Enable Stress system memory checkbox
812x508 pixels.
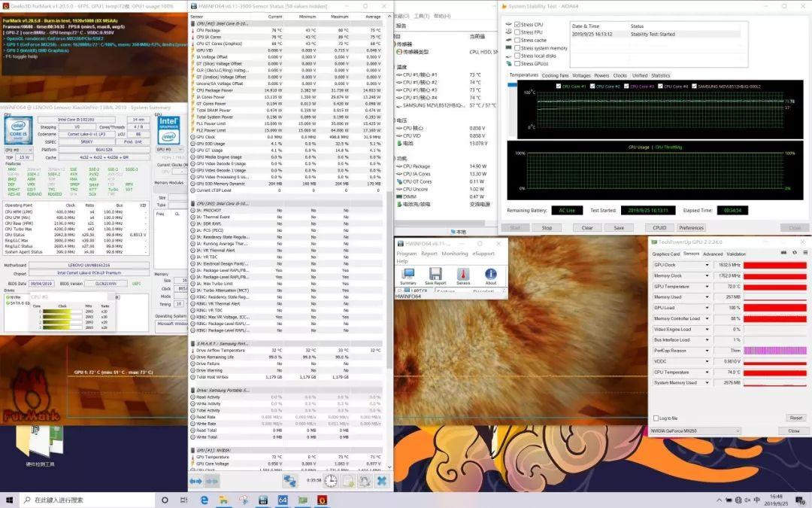pyautogui.click(x=517, y=47)
